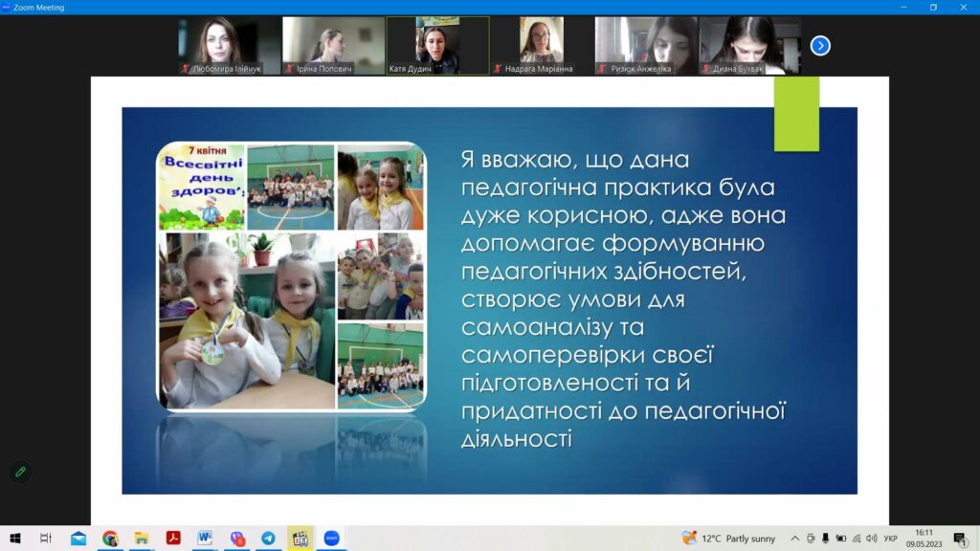Open the clock and date flyout

[924, 538]
